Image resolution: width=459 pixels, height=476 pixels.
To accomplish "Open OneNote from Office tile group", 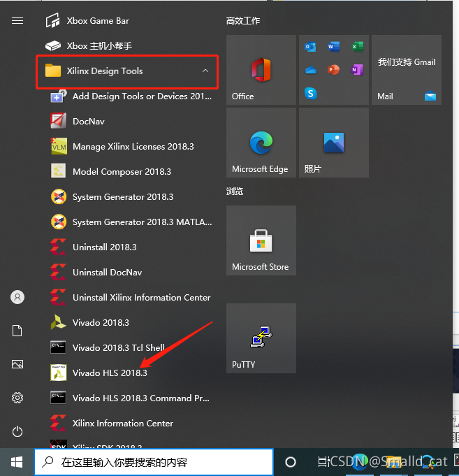I will coord(357,70).
